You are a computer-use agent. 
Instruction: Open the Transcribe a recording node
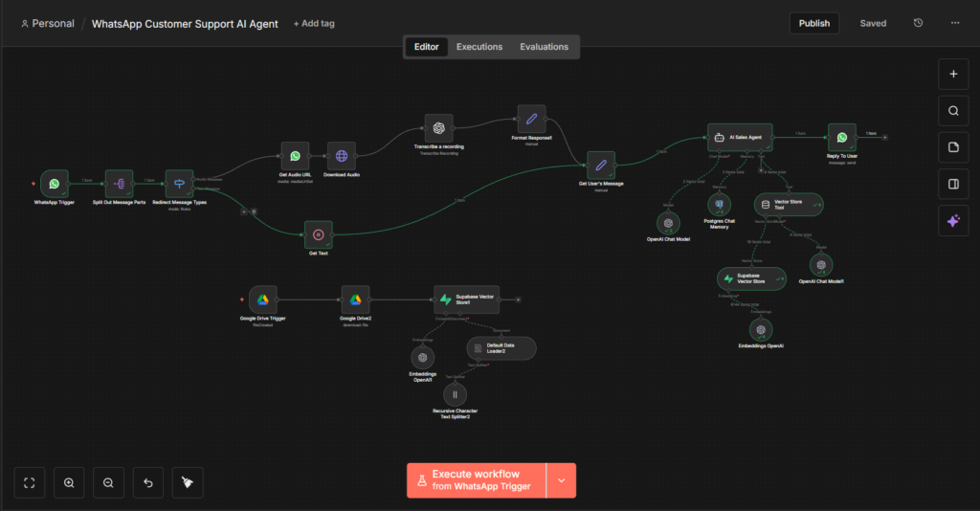[x=439, y=128]
